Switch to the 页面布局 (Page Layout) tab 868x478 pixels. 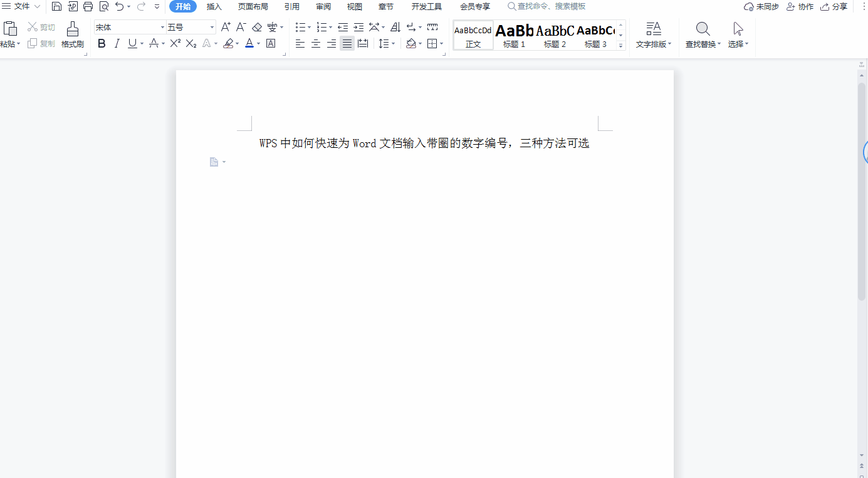pos(253,7)
